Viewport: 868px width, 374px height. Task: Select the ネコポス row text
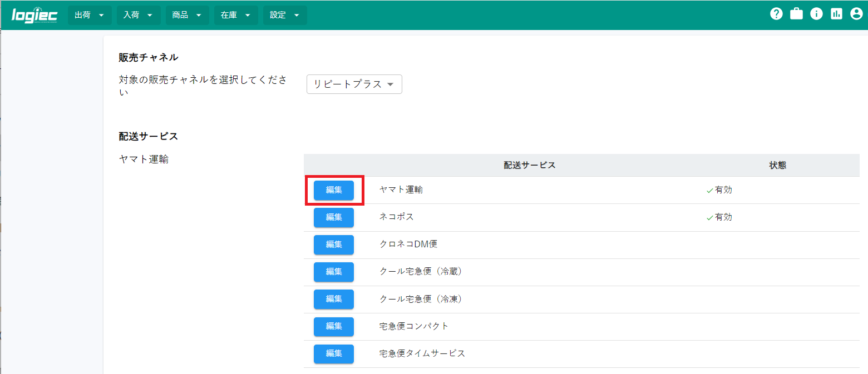click(397, 217)
